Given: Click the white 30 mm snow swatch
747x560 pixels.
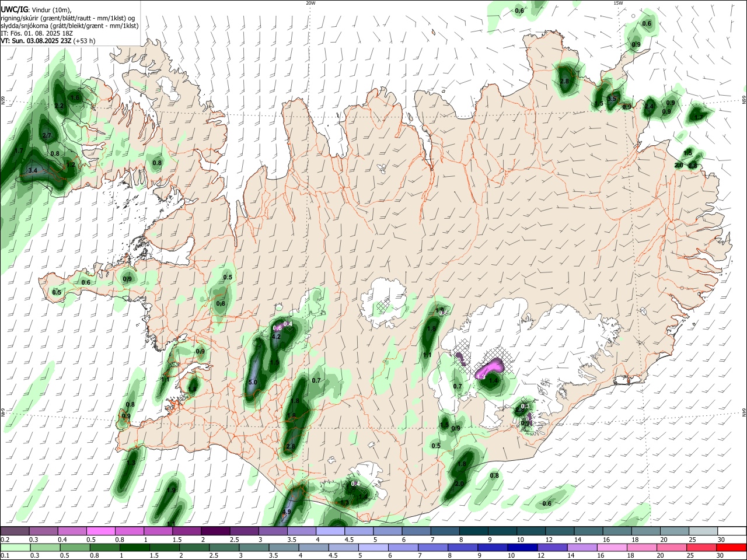Looking at the screenshot, I should [x=732, y=531].
